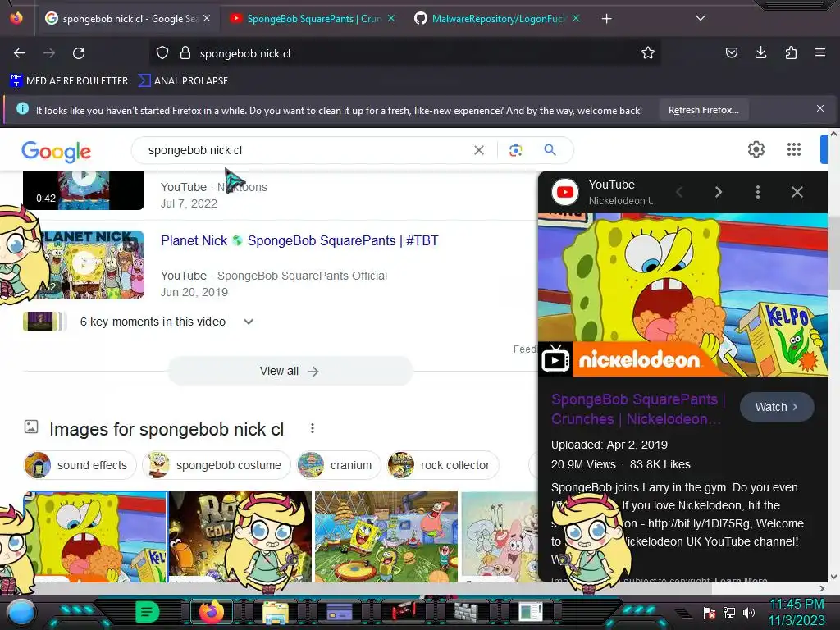Filter images by sound effects chip
This screenshot has width=840, height=630.
[80, 465]
